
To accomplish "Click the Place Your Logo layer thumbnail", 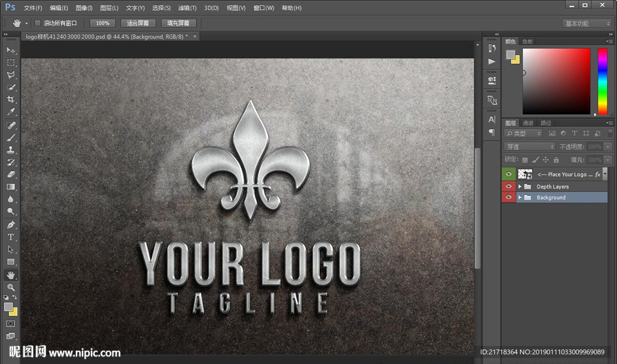I will pyautogui.click(x=525, y=174).
